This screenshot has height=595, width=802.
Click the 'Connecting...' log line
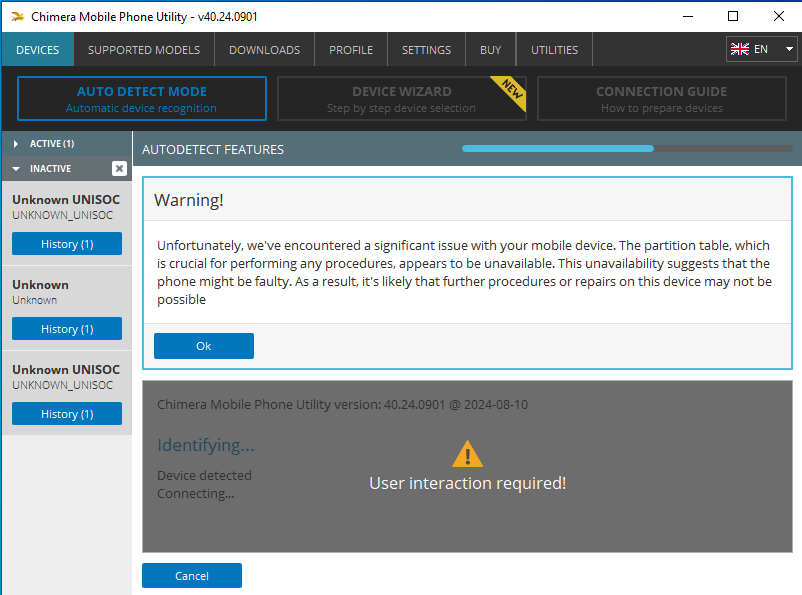coord(195,494)
